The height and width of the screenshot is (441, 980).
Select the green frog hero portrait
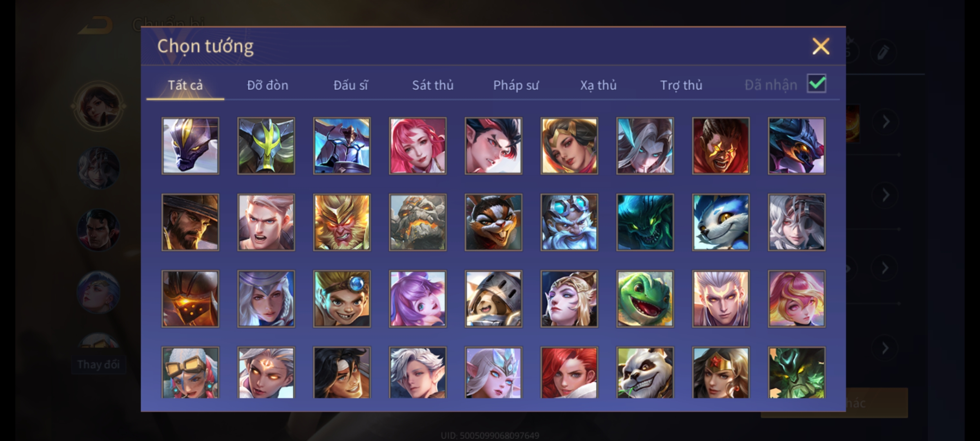[x=645, y=299]
